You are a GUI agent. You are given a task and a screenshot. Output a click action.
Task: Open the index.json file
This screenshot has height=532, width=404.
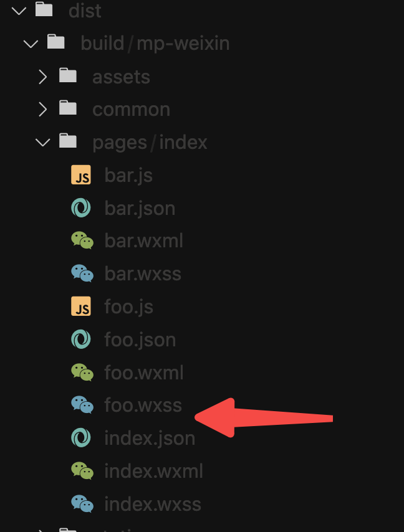[x=150, y=438]
